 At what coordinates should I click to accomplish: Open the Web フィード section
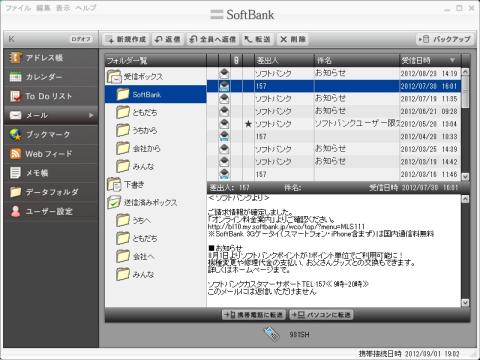coord(51,154)
